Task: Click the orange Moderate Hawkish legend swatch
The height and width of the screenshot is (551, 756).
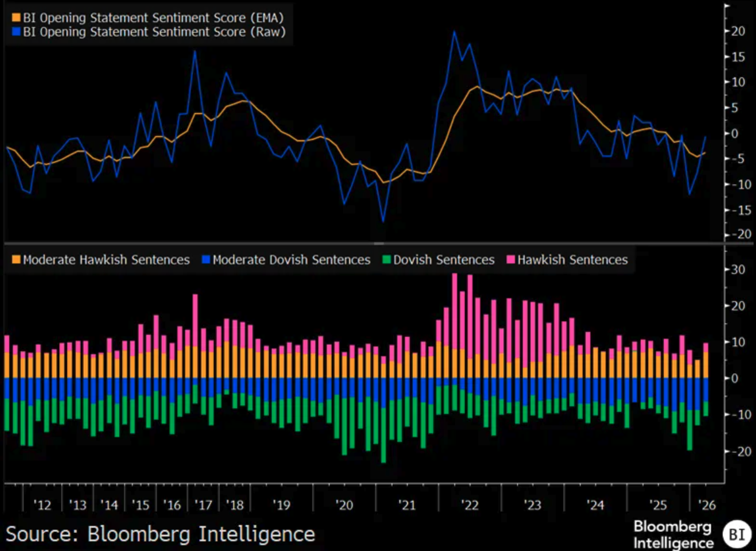Action: pos(16,260)
